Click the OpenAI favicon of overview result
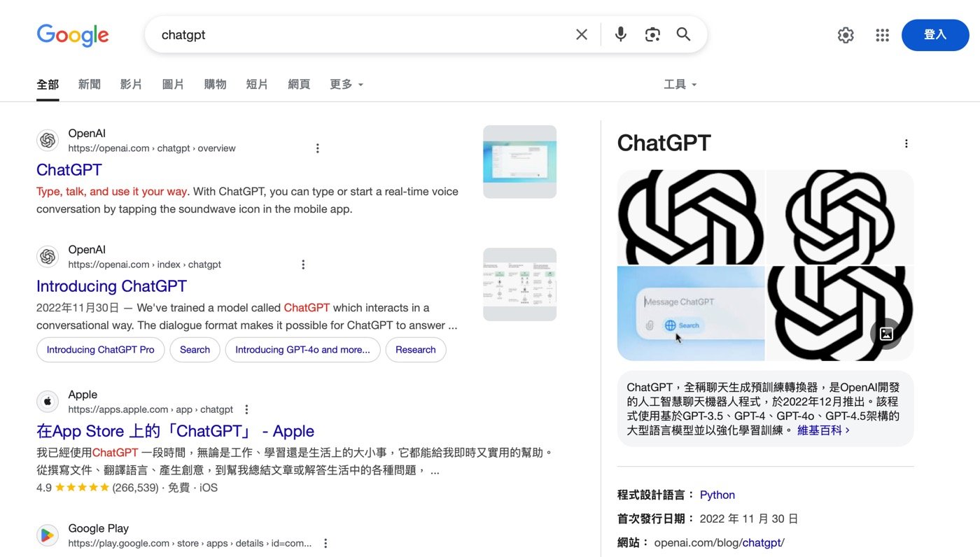The image size is (980, 557). click(48, 141)
